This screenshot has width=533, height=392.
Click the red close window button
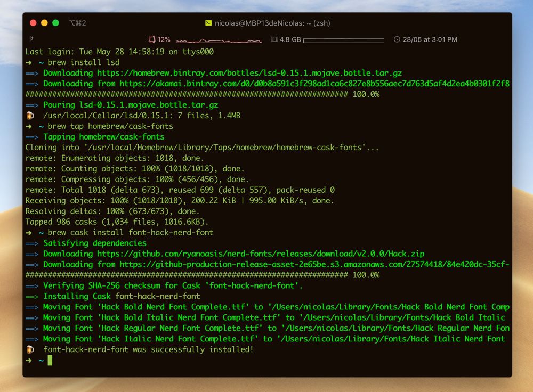click(x=33, y=23)
